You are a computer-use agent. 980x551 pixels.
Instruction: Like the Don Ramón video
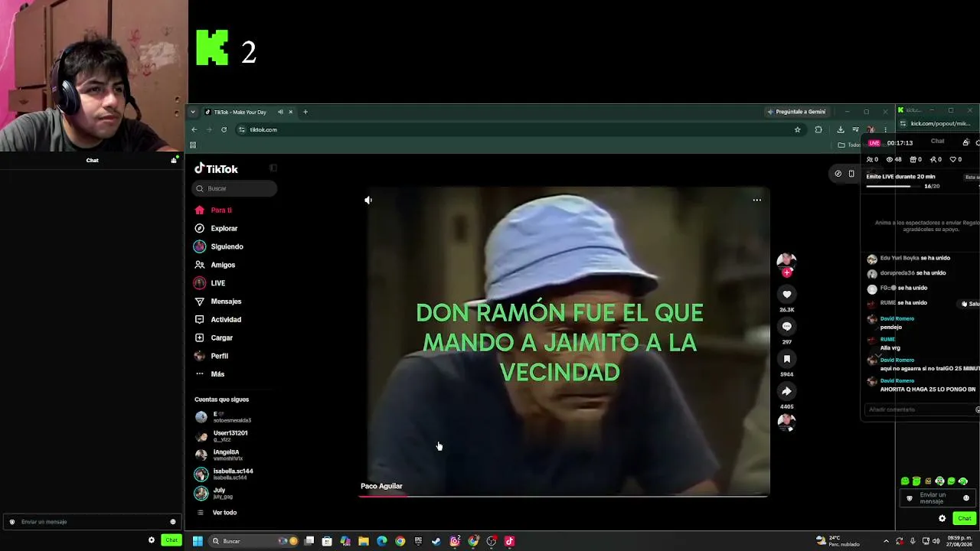[786, 294]
